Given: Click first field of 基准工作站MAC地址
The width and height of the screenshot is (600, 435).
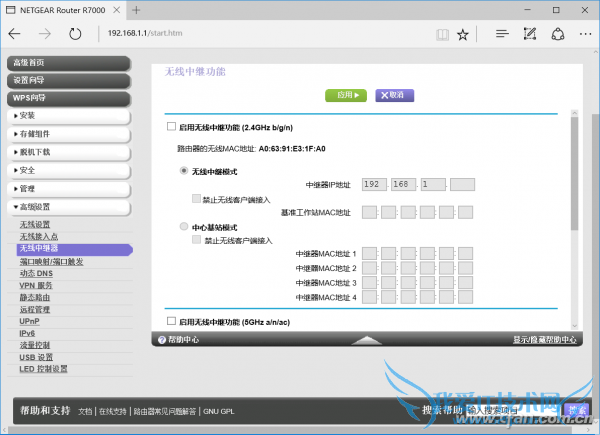Looking at the screenshot, I should 369,212.
